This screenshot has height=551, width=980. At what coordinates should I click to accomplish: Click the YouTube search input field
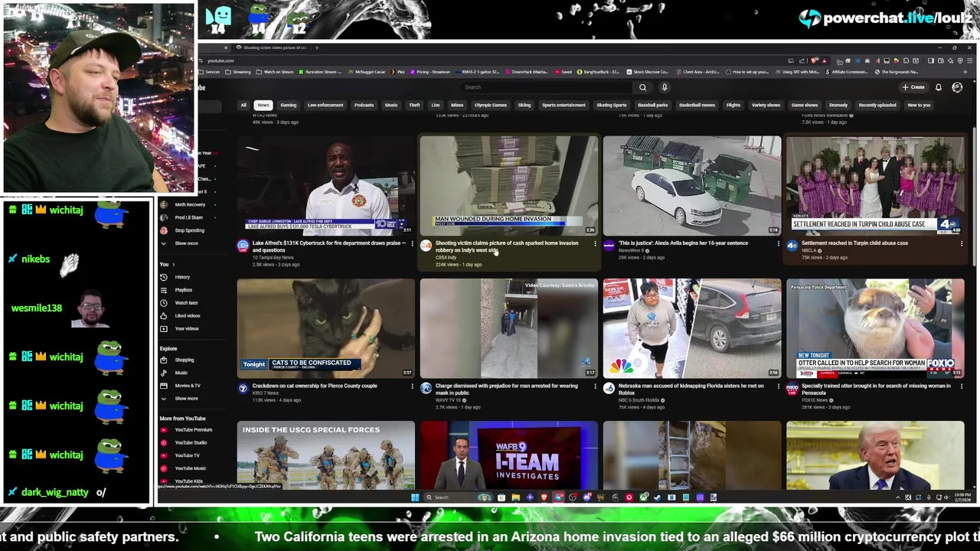[547, 87]
